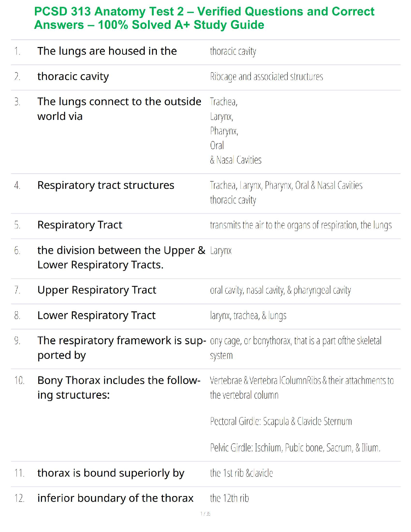The height and width of the screenshot is (532, 411).
Task: Click question 1 text about lungs housed
Action: (x=107, y=51)
